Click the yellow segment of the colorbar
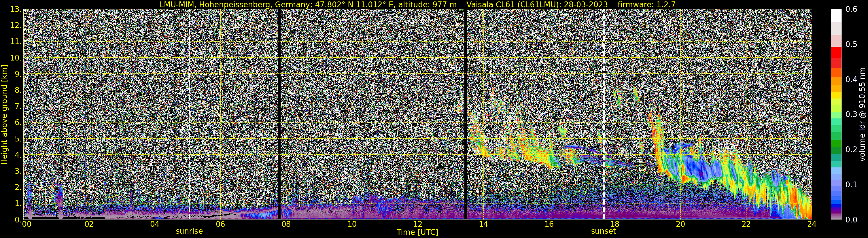This screenshot has width=868, height=238. (836, 95)
